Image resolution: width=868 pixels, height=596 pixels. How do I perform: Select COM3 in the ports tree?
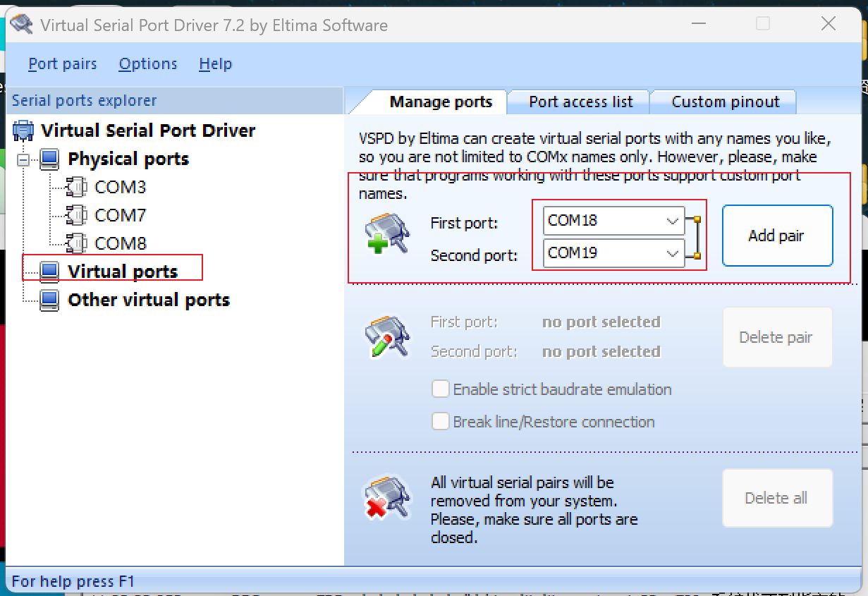121,187
